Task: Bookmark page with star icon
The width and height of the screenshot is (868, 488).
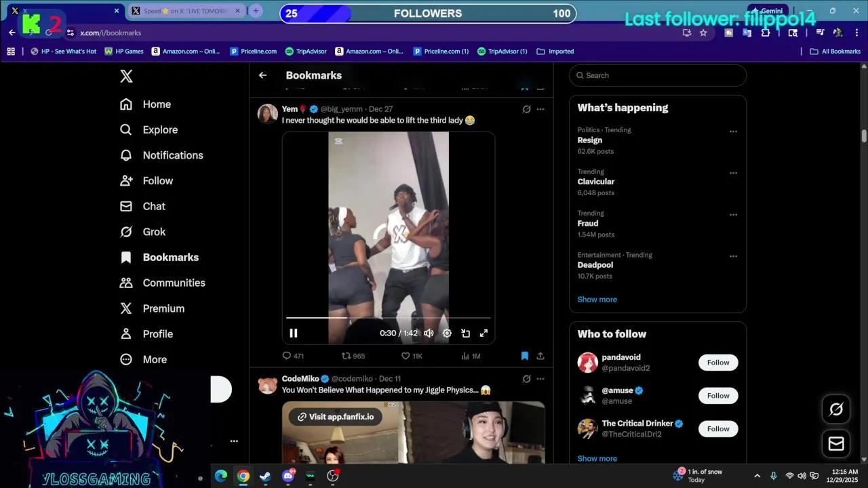Action: tap(703, 33)
